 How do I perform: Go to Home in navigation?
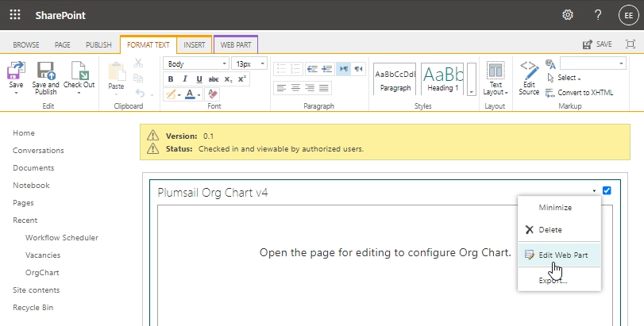pyautogui.click(x=24, y=133)
